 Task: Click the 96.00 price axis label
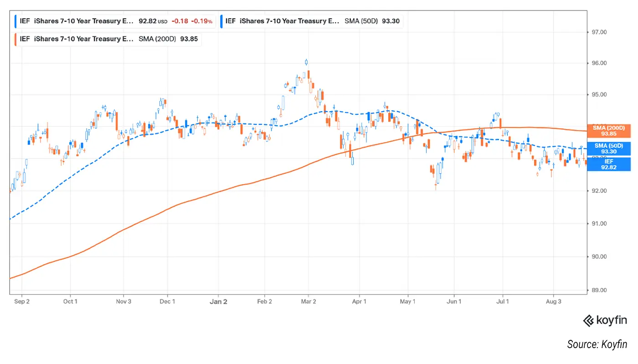click(x=599, y=63)
